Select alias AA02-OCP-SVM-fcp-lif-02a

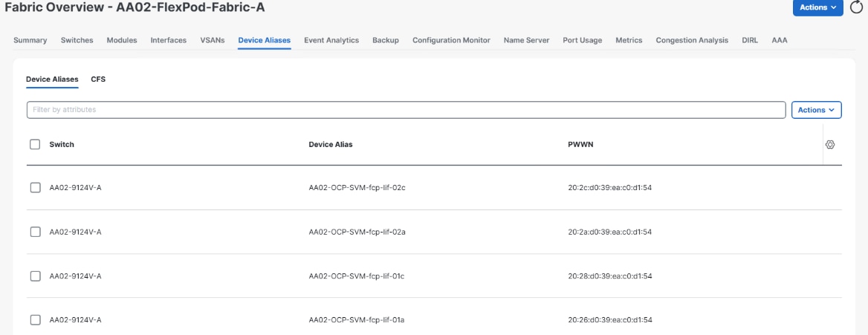coord(357,232)
